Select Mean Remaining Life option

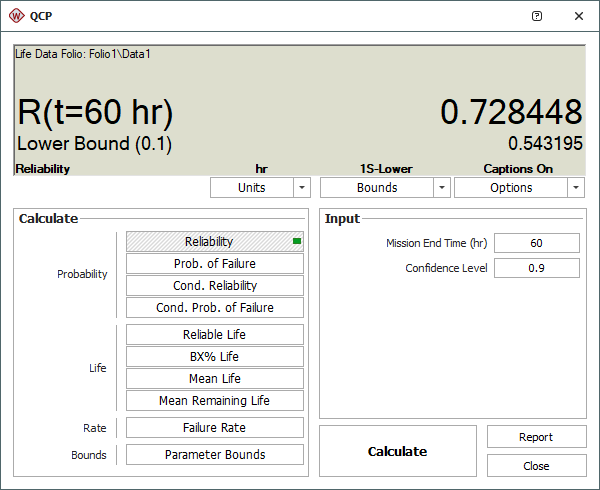point(215,401)
